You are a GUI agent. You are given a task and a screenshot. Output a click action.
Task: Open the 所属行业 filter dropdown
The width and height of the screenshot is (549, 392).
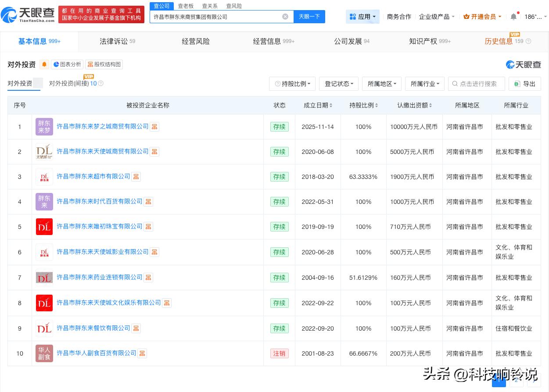click(425, 84)
